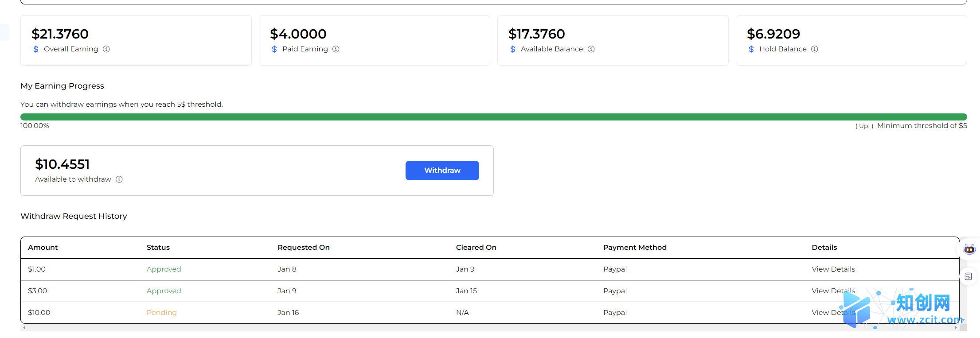This screenshot has height=338, width=980.
Task: Select the Amount column header
Action: point(43,248)
